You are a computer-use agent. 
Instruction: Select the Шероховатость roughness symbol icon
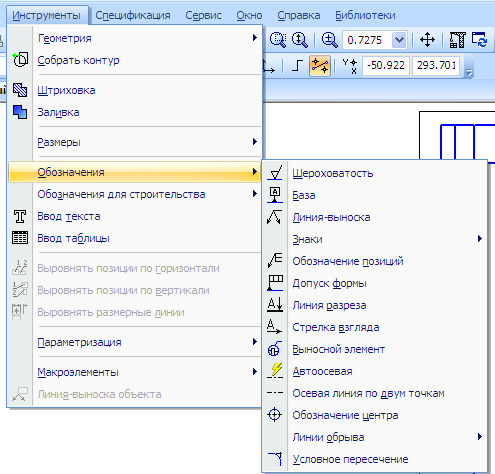click(275, 173)
